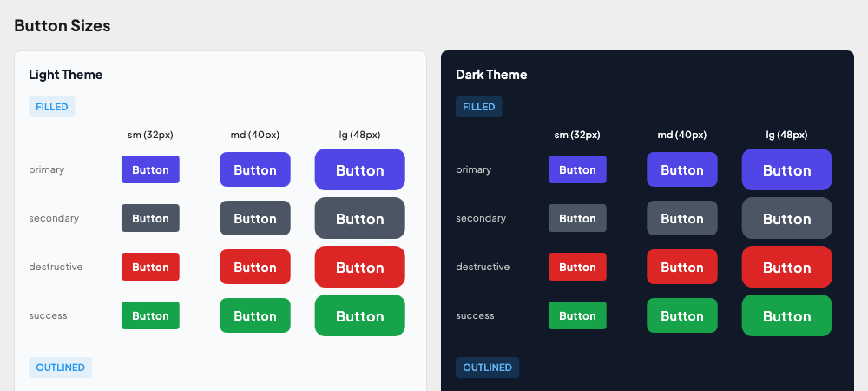Image resolution: width=868 pixels, height=391 pixels.
Task: Click the large secondary button in Light Theme
Action: pyautogui.click(x=359, y=218)
